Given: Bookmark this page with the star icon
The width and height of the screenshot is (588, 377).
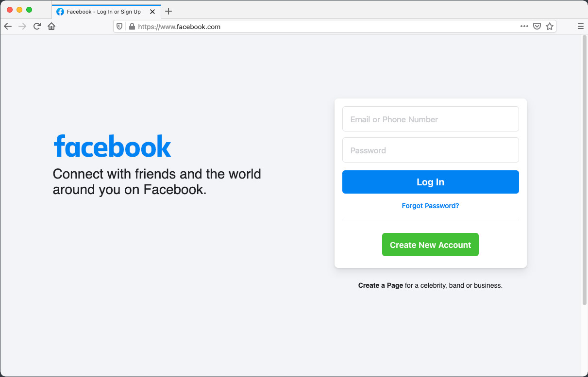Looking at the screenshot, I should [x=550, y=27].
